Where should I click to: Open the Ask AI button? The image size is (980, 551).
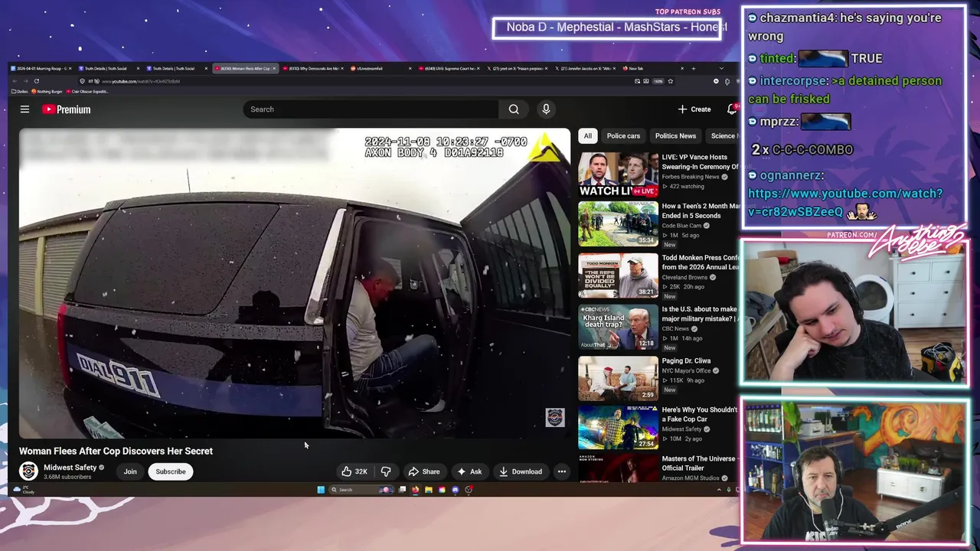(469, 471)
